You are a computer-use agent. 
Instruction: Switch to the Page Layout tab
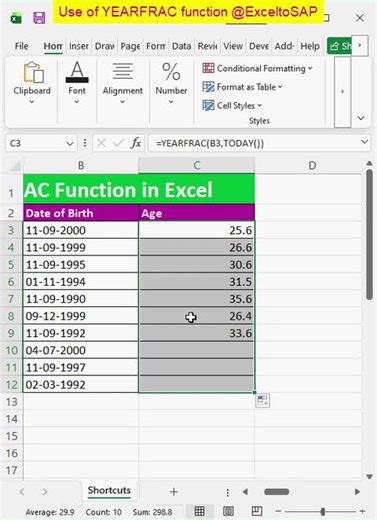click(130, 46)
